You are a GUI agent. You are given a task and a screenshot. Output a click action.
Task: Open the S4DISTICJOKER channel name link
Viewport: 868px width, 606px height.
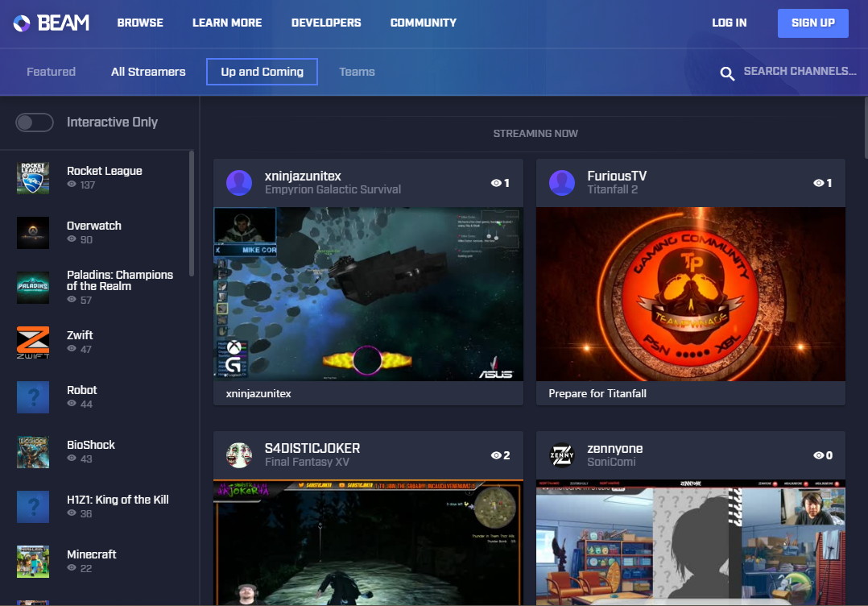point(312,448)
